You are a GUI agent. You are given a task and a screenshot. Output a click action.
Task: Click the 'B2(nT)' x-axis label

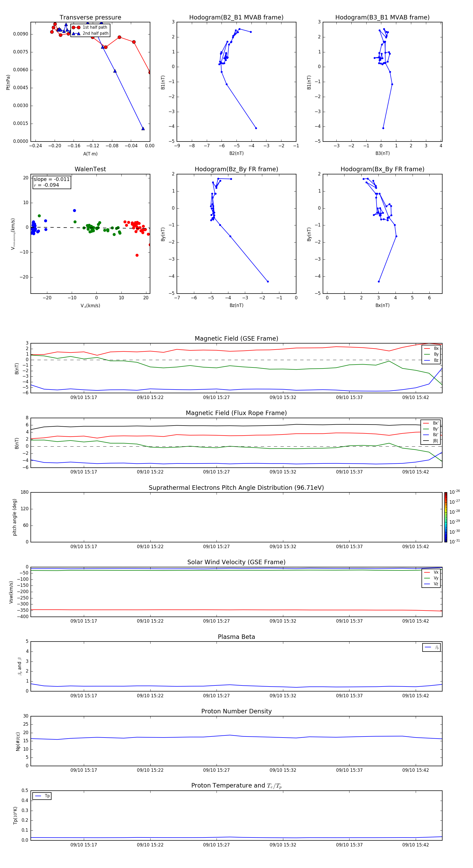click(x=236, y=153)
